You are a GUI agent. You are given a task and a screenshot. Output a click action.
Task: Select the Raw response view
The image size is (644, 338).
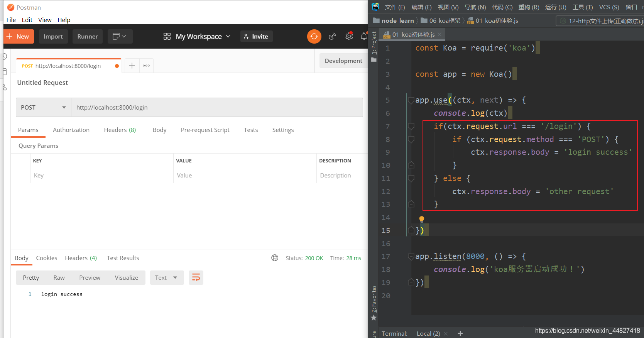pos(59,278)
